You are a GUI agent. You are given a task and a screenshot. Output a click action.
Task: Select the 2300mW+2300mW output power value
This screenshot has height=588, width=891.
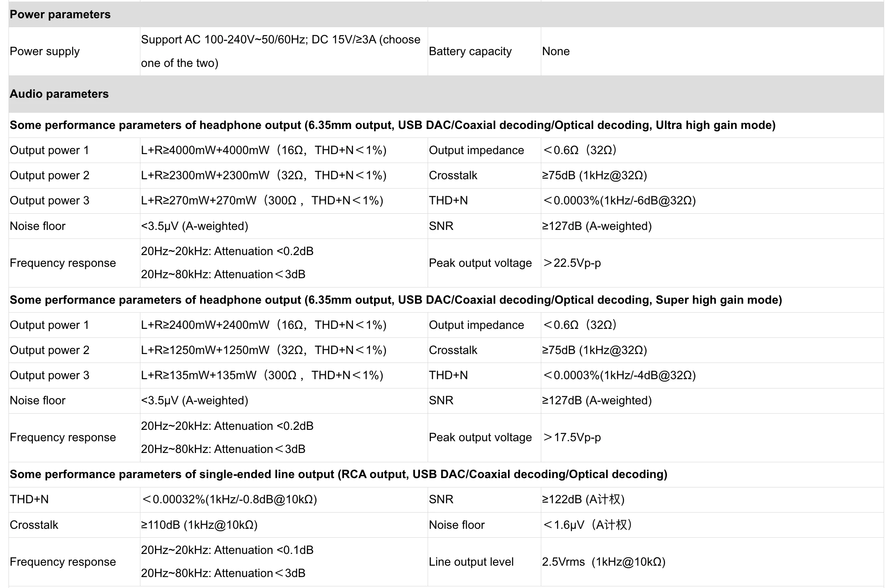click(x=264, y=176)
